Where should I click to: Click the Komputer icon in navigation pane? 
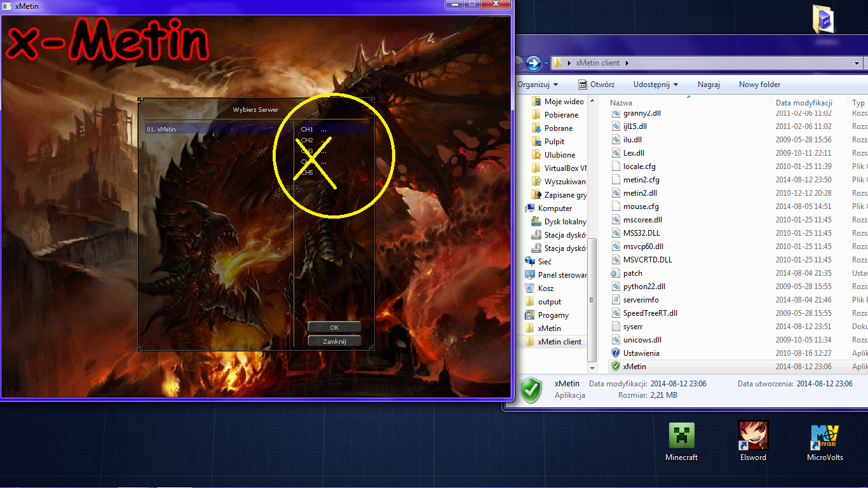pos(530,208)
